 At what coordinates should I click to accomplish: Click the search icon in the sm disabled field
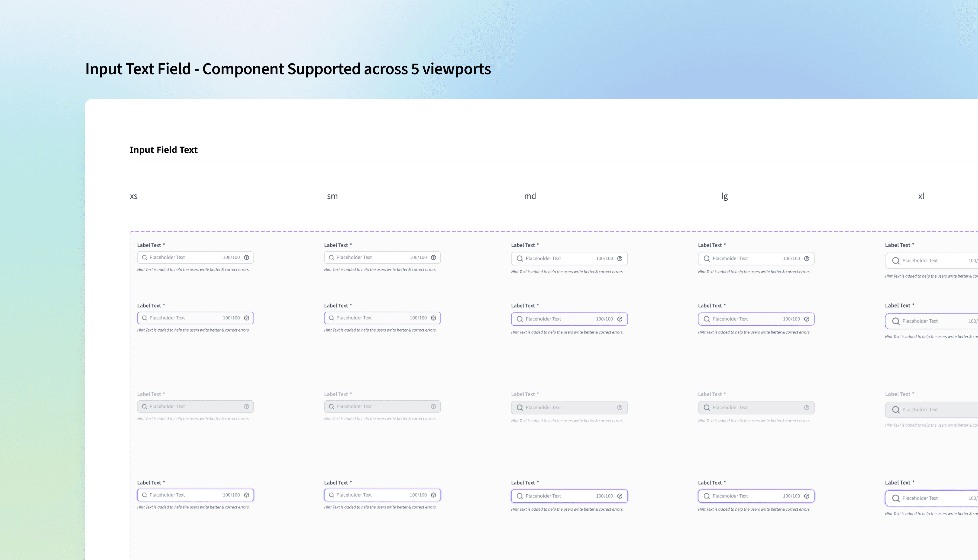(331, 407)
